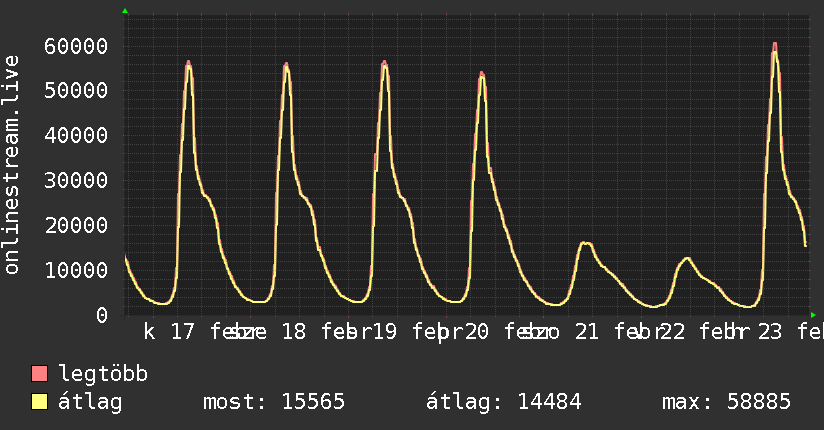Image resolution: width=824 pixels, height=430 pixels.
Task: Select the 23 date label on the x-axis
Action: pyautogui.click(x=770, y=332)
